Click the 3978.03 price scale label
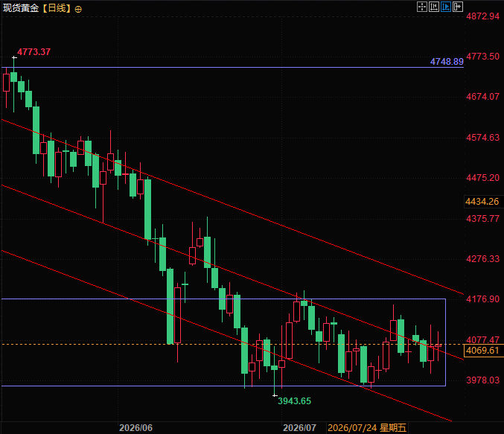Screen dimensions: 504x434 [483, 380]
